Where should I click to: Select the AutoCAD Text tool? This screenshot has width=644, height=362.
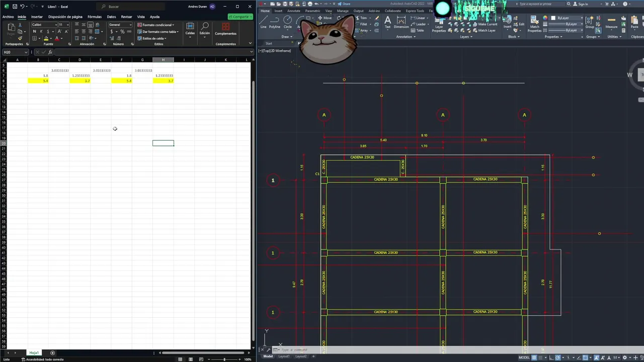(x=387, y=22)
